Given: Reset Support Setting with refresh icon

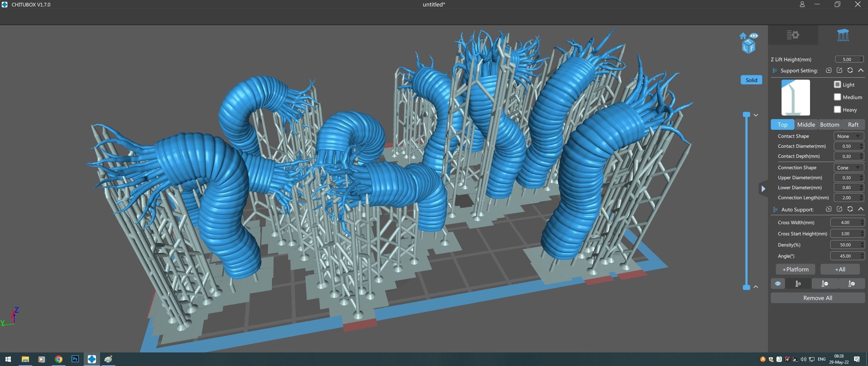Looking at the screenshot, I should [850, 70].
